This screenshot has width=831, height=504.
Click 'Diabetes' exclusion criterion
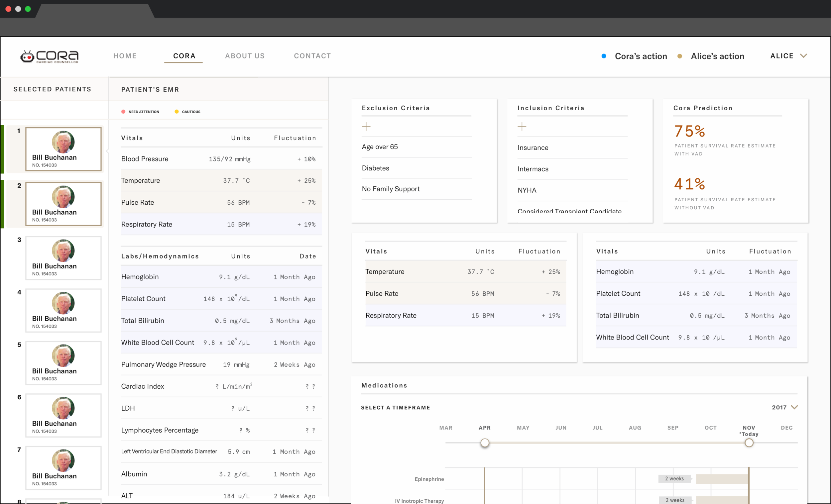375,168
